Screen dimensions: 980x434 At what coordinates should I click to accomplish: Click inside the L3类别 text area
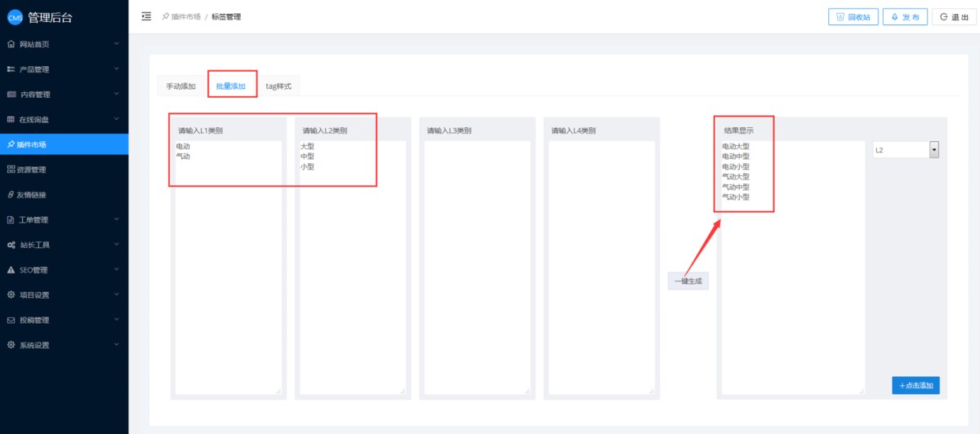477,268
